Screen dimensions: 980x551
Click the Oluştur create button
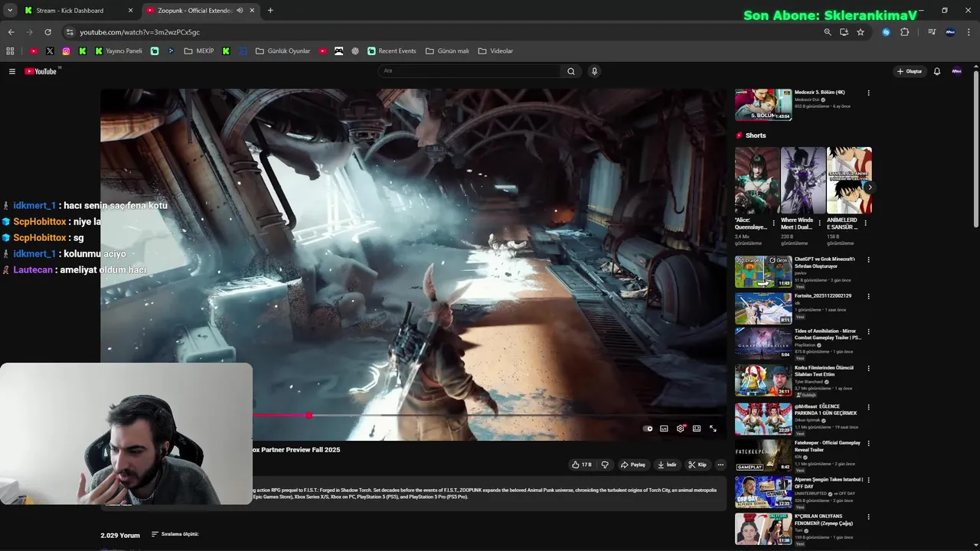910,71
